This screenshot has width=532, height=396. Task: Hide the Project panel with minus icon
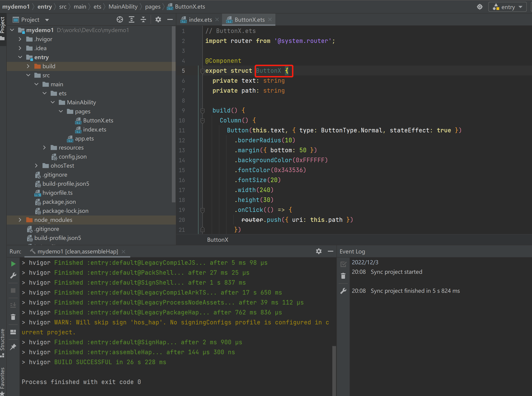click(170, 20)
